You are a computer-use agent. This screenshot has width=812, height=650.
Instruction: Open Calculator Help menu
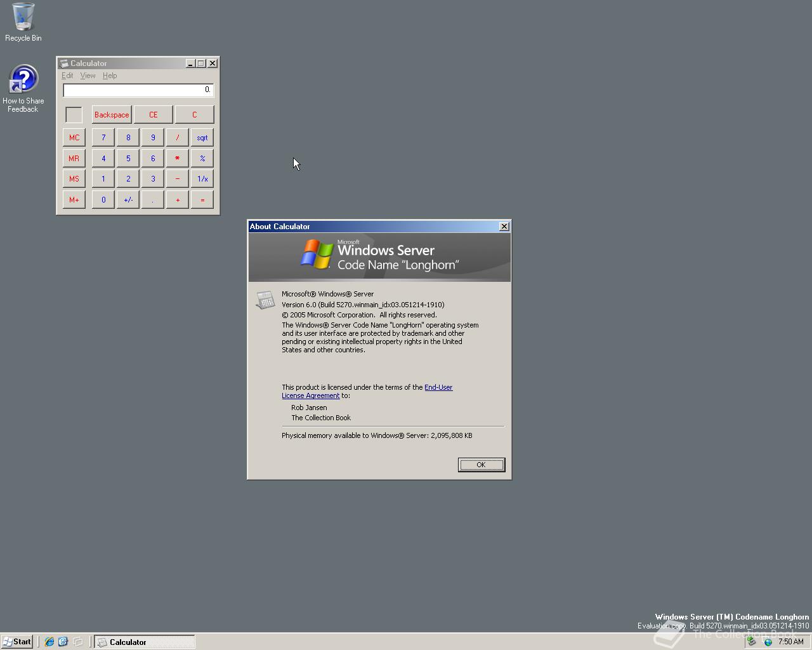(110, 76)
